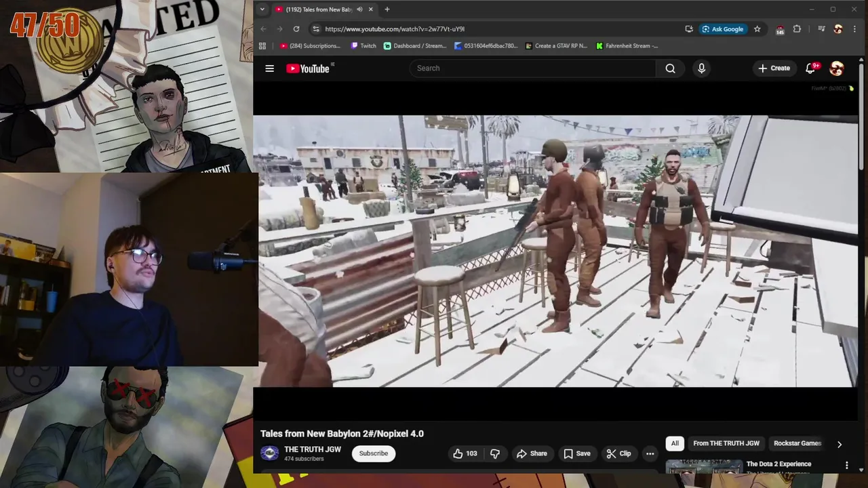Click Ask Google in the address bar
This screenshot has width=868, height=488.
pos(722,29)
